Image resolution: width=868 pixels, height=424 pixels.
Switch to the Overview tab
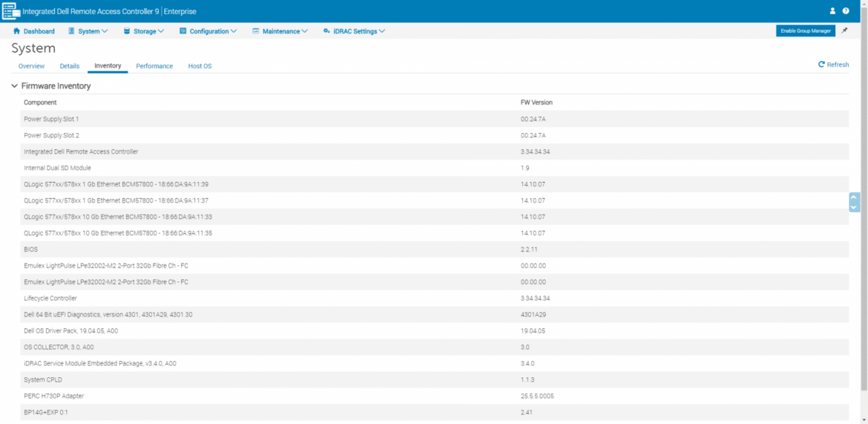tap(32, 66)
